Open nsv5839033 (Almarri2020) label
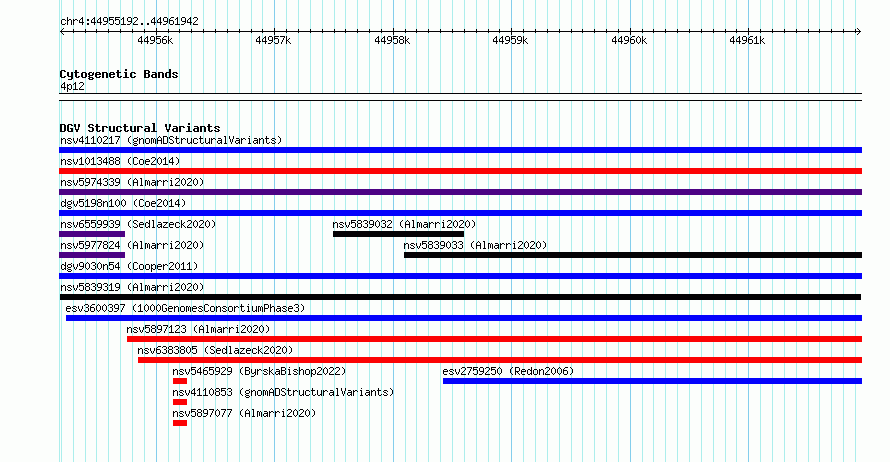The image size is (890, 462). (x=475, y=245)
